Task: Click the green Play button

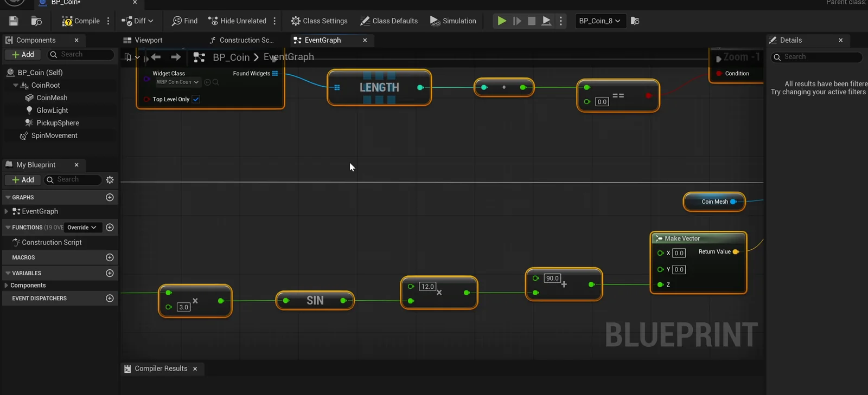Action: pos(502,21)
